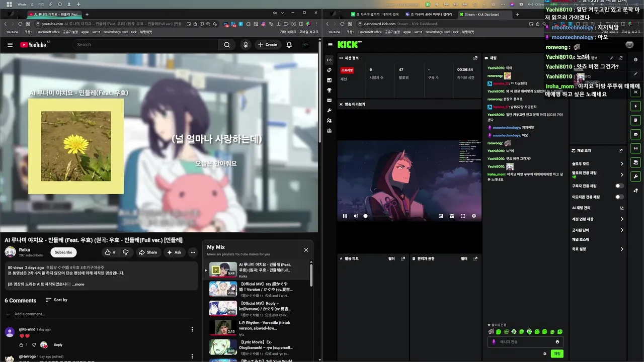Viewport: 644px width, 362px height.
Task: Expand goal settings chevron
Action: click(622, 249)
